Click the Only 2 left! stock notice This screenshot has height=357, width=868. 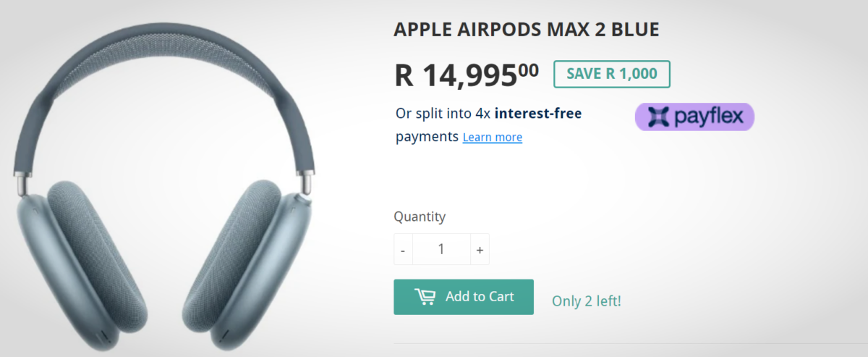click(586, 301)
